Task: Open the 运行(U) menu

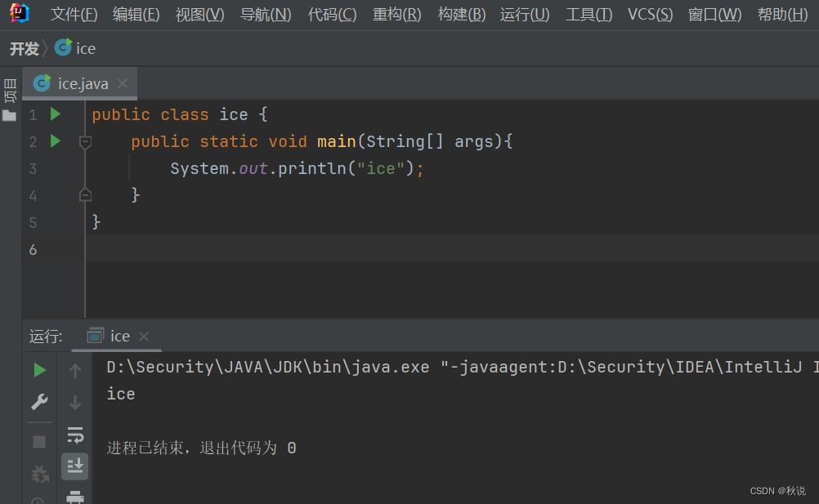Action: (525, 15)
